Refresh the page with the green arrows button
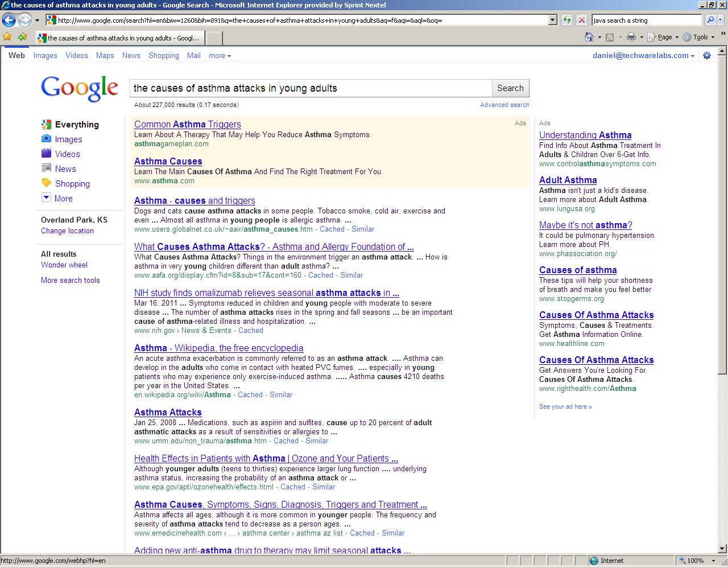728x568 pixels. pos(567,20)
